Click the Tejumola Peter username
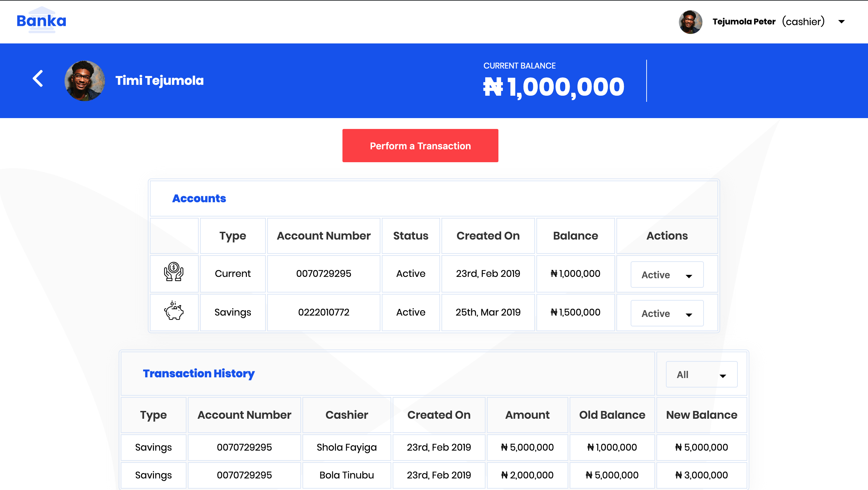Screen dimensions: 868x490 [744, 22]
